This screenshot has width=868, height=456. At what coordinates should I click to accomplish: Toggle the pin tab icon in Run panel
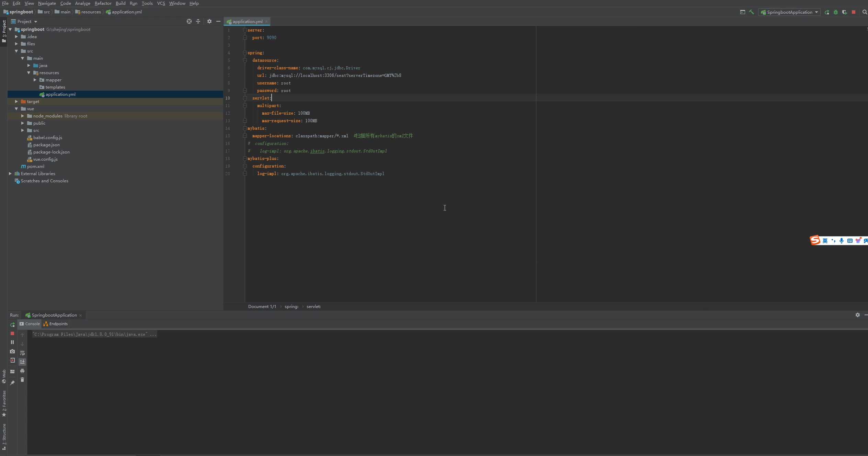pos(12,383)
